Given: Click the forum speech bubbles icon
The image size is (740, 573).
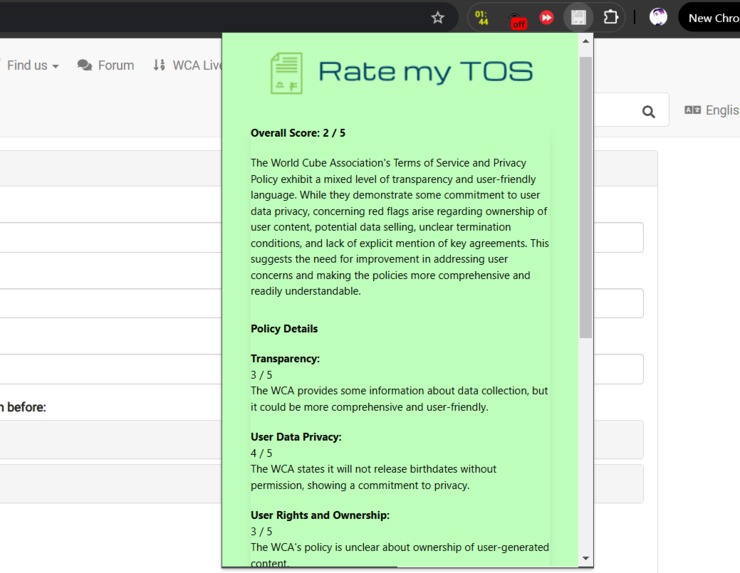Looking at the screenshot, I should pos(85,65).
